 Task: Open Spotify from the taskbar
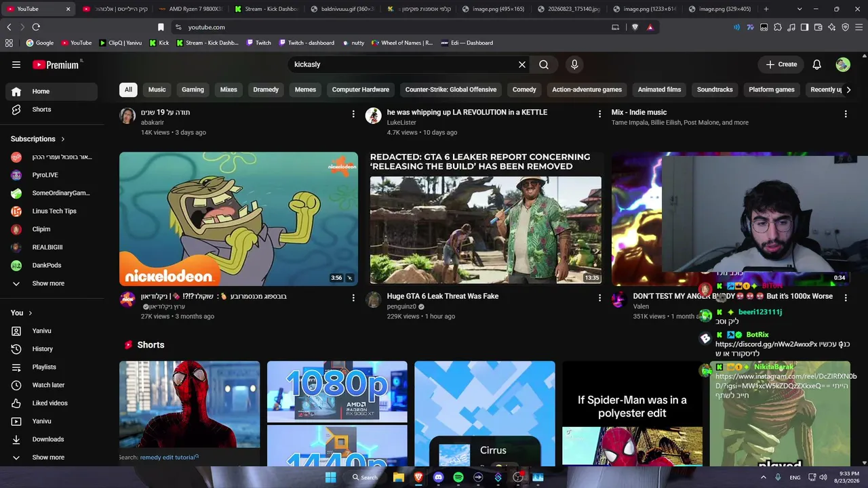[458, 477]
